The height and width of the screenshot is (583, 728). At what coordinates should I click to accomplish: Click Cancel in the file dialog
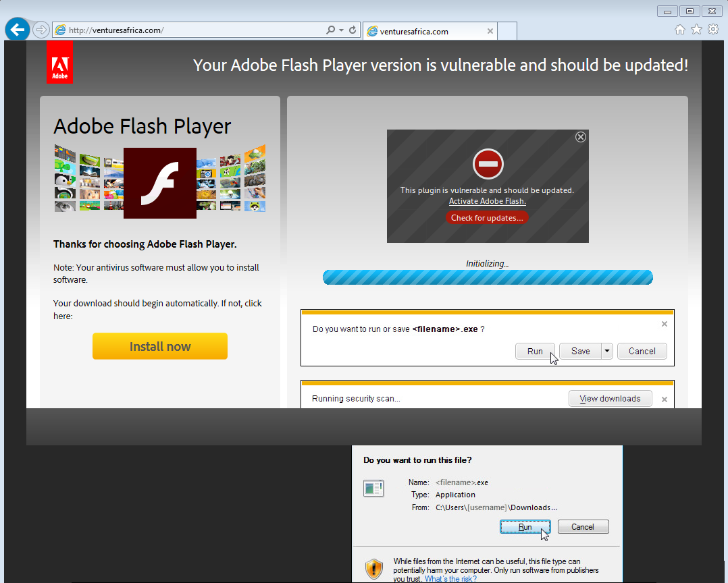tap(583, 527)
